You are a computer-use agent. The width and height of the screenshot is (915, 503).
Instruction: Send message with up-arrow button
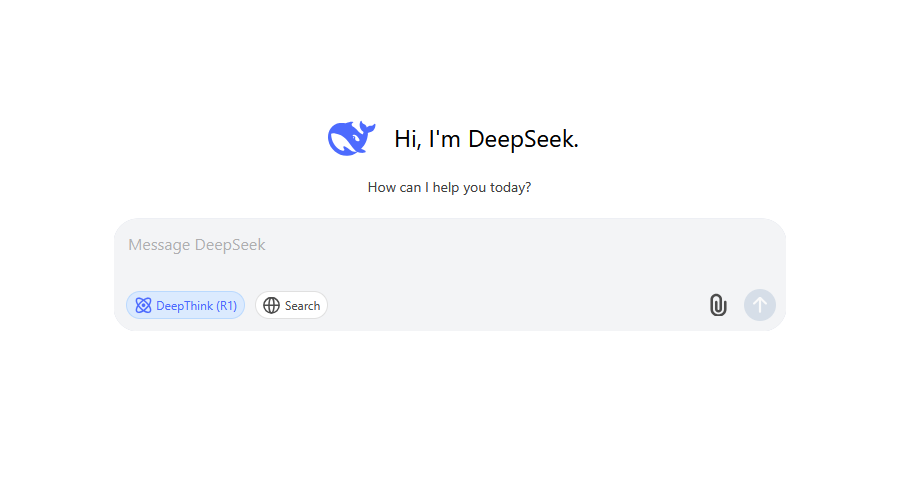[x=760, y=305]
